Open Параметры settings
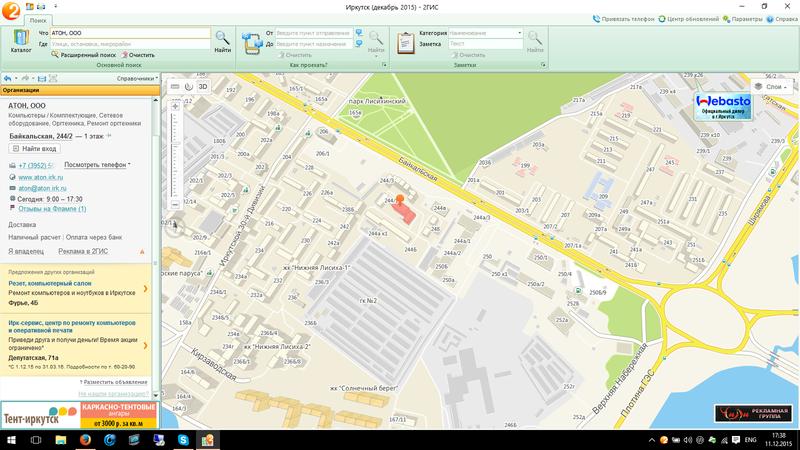The image size is (800, 450). click(742, 19)
